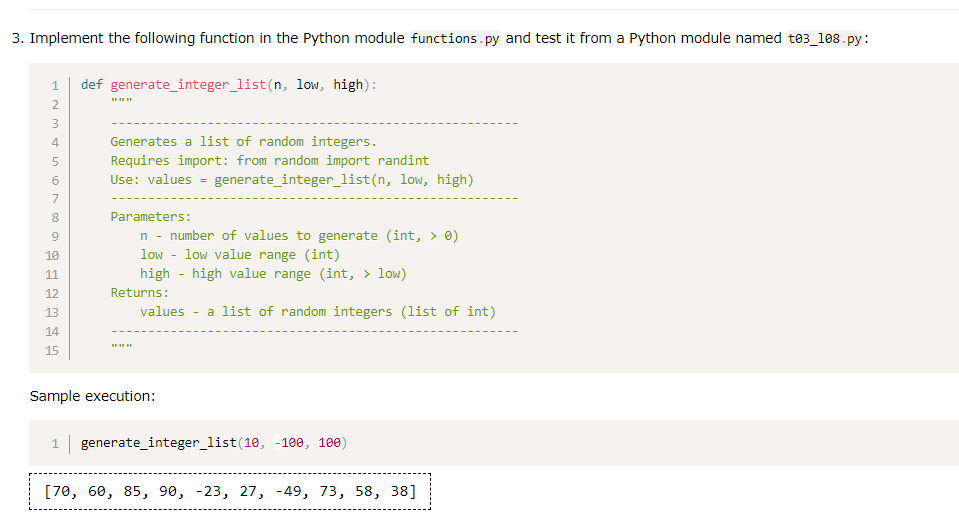Image resolution: width=959 pixels, height=522 pixels.
Task: Click the 'n - number of values' line
Action: 299,236
